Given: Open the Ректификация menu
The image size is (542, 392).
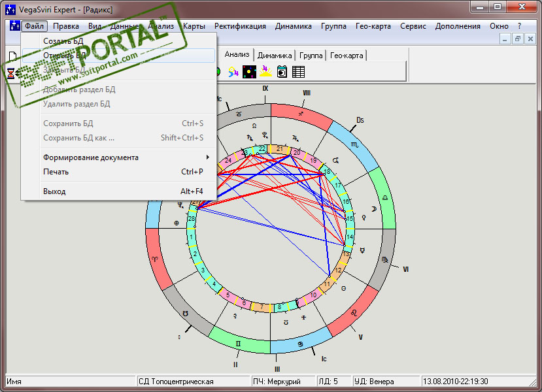Looking at the screenshot, I should (240, 26).
